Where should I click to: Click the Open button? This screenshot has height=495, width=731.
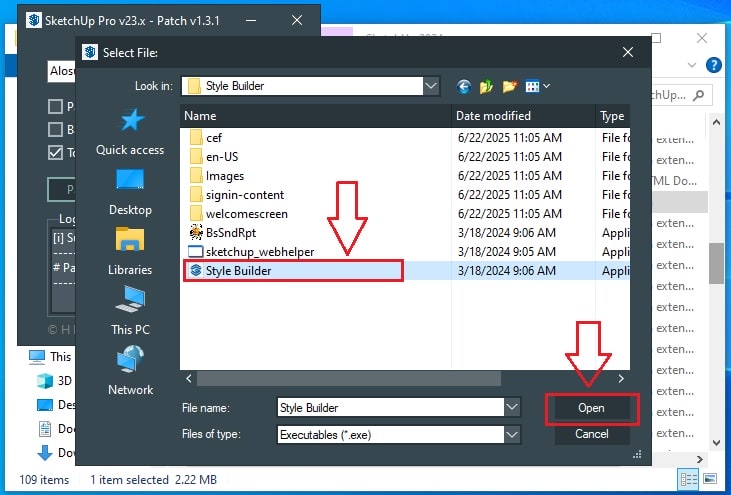click(x=591, y=408)
